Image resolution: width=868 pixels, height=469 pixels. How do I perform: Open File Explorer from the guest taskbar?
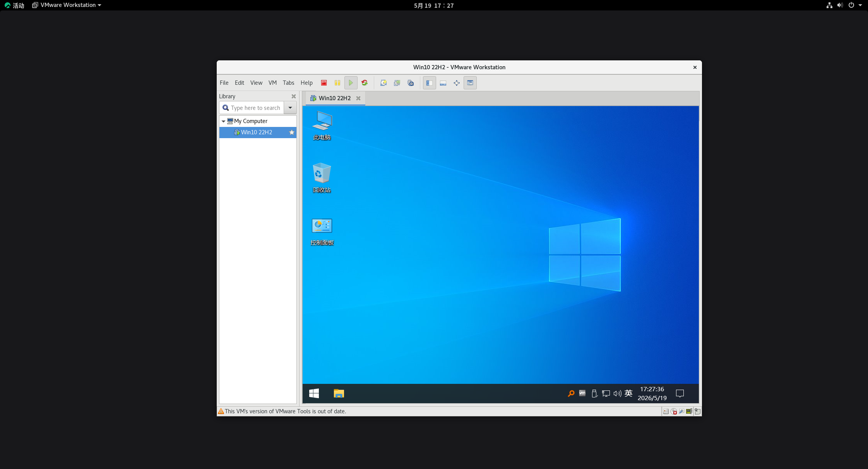click(x=339, y=394)
